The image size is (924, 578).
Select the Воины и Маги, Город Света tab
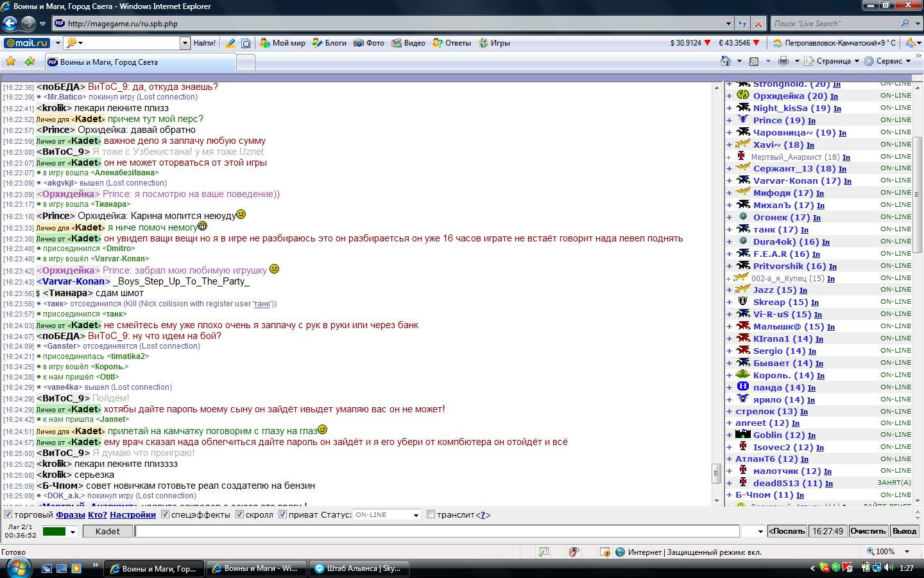140,62
